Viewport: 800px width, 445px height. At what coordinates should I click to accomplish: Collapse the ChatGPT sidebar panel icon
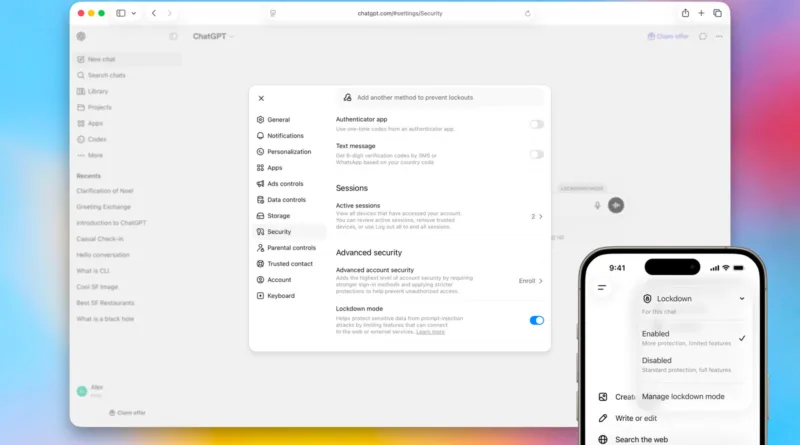[x=173, y=36]
